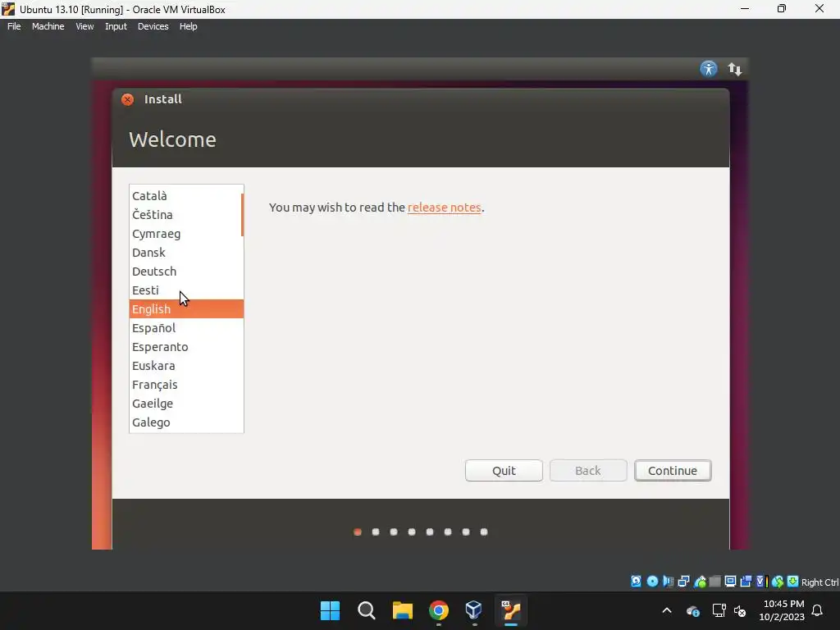
Task: Show hidden system tray icons chevron
Action: pos(667,610)
